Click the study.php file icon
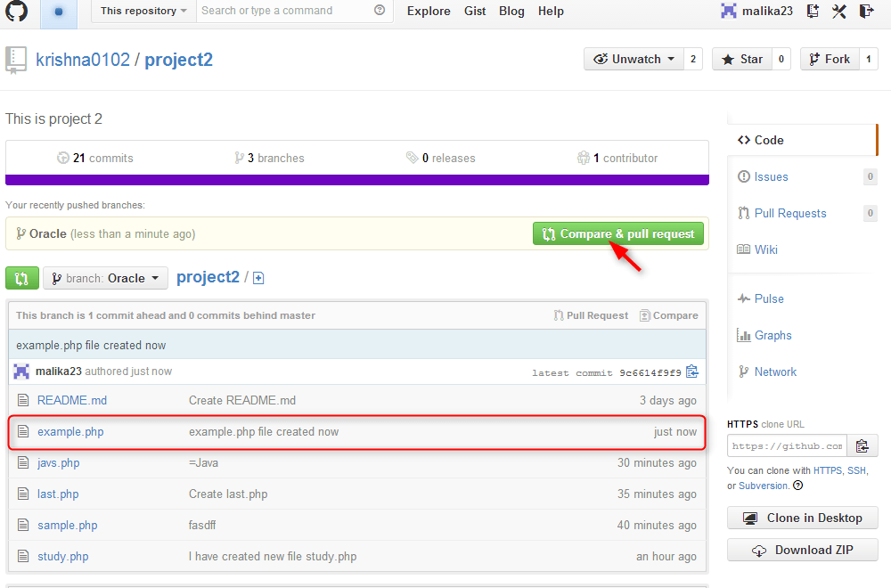891x588 pixels. coord(23,556)
